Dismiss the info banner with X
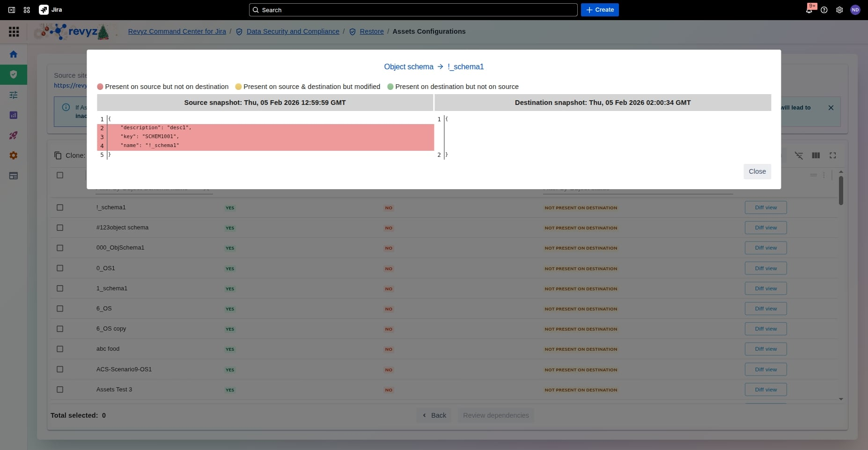The width and height of the screenshot is (868, 450). pyautogui.click(x=831, y=108)
